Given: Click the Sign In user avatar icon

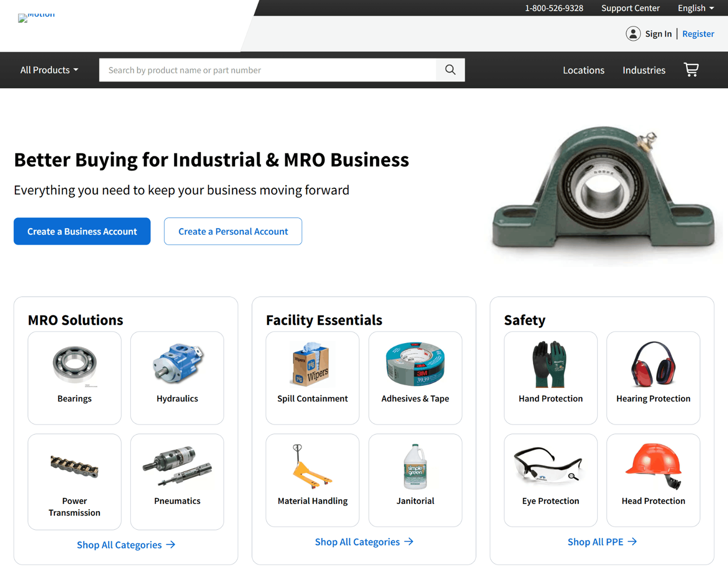Looking at the screenshot, I should 633,34.
